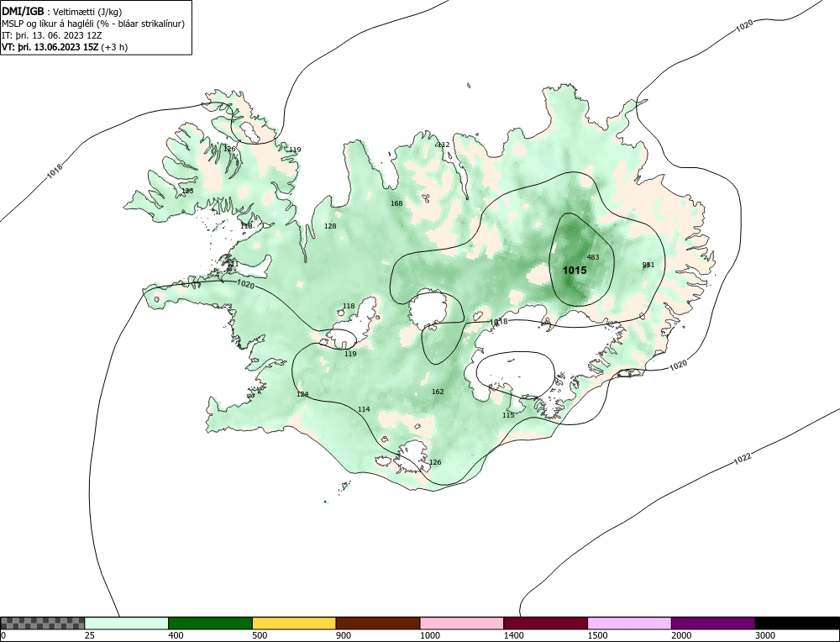This screenshot has height=642, width=840.
Task: Click the 'IT: þri. 13. 06. 2023 12Z' line
Action: pos(51,35)
